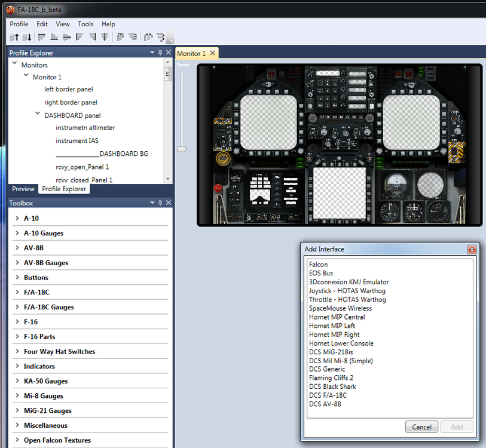Click the move-down ordering toolbar icon
This screenshot has width=486, height=448.
pos(27,37)
